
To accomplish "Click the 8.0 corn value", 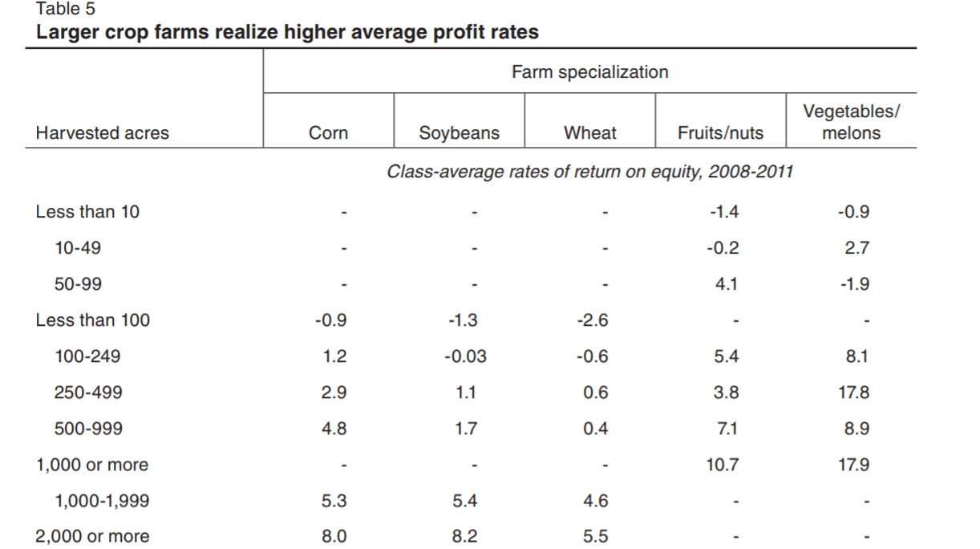I will pos(334,536).
